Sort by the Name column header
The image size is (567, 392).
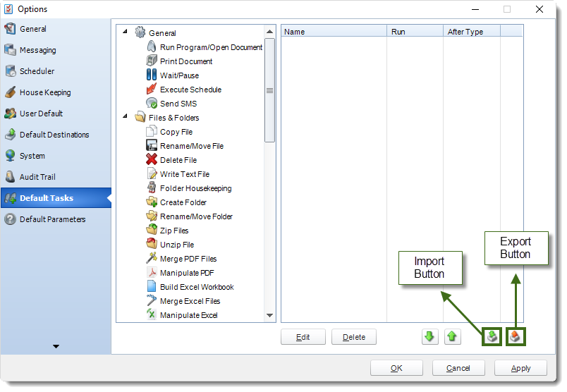334,32
